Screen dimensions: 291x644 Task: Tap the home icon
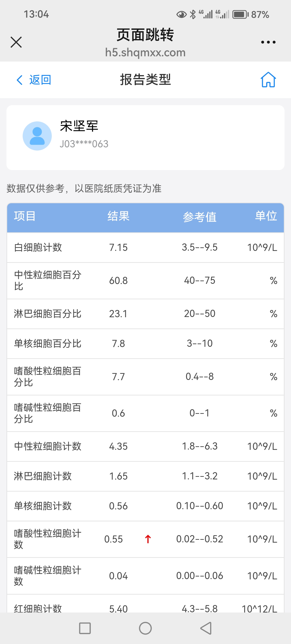click(x=268, y=80)
